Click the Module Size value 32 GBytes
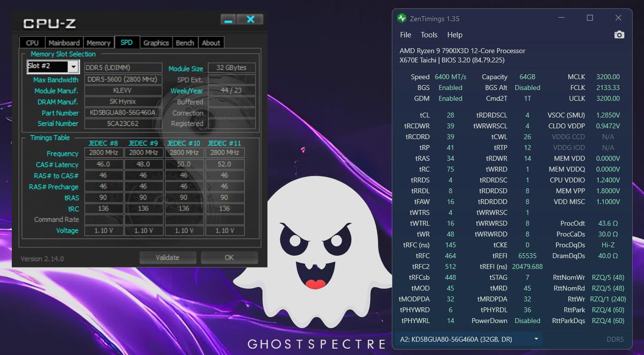Image resolution: width=644 pixels, height=355 pixels. (232, 67)
